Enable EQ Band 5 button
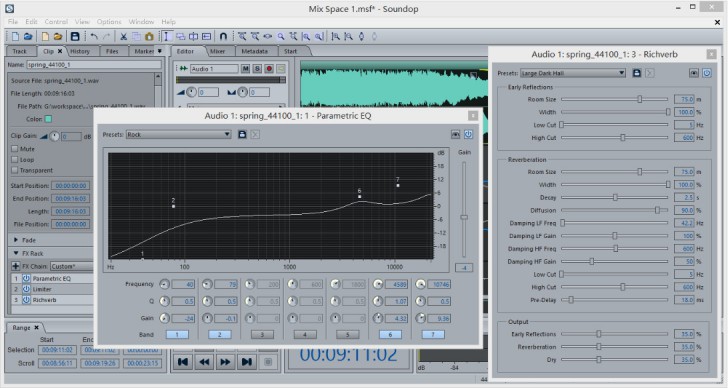728x388 pixels. [x=348, y=334]
